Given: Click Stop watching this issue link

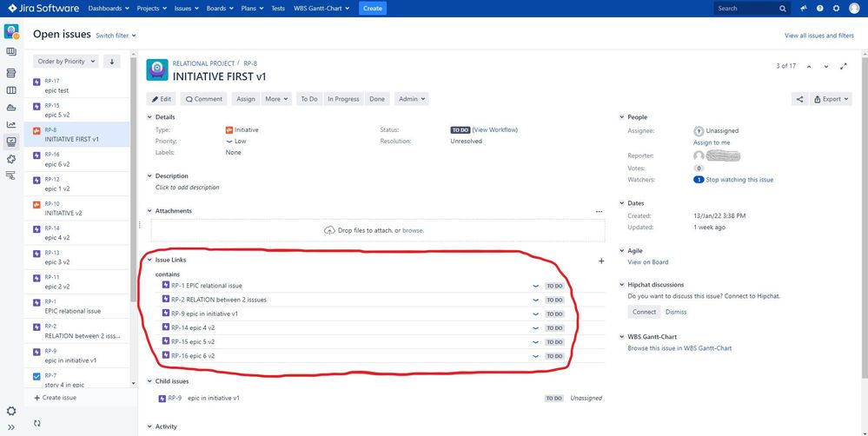Looking at the screenshot, I should pos(739,180).
